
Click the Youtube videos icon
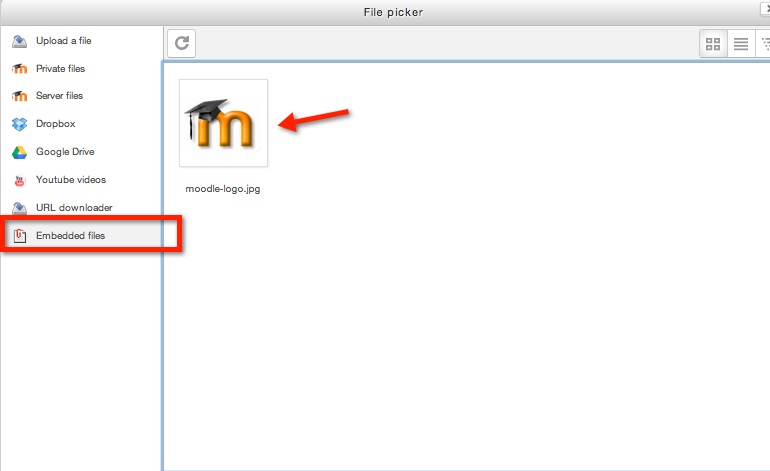[19, 181]
